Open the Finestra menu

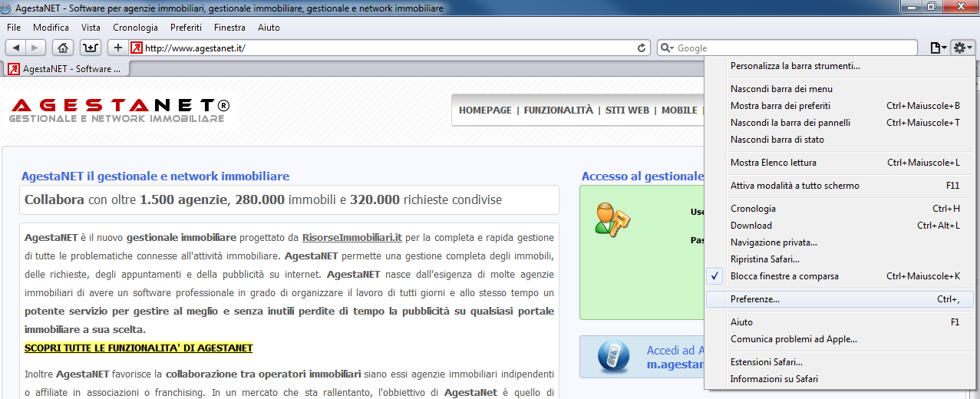[x=229, y=28]
